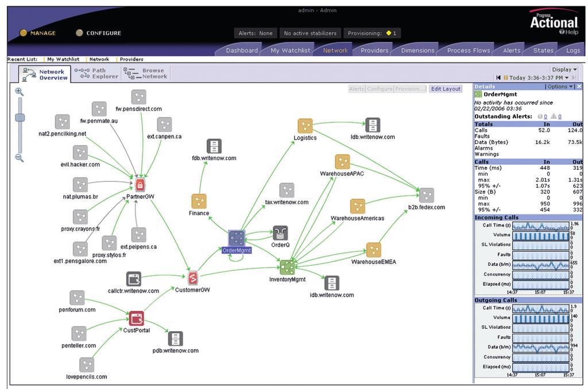Viewport: 588px width, 389px height.
Task: Open the Process Flows tab
Action: (469, 50)
